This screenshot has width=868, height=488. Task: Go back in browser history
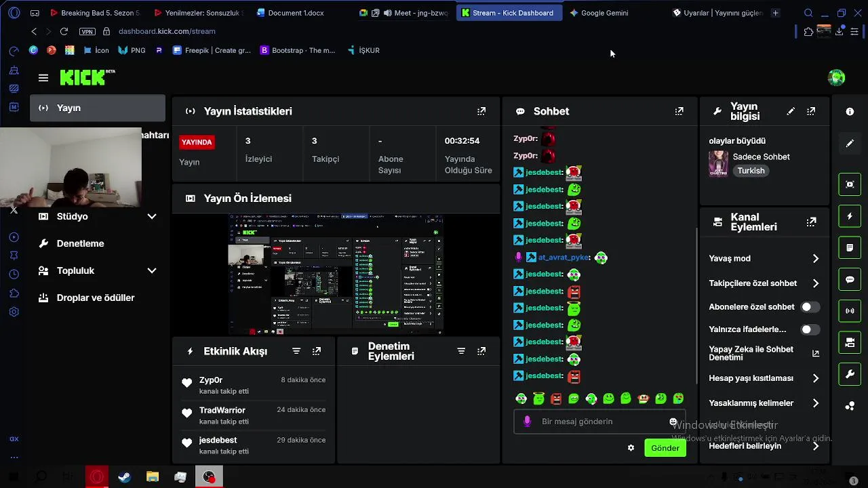tap(34, 31)
